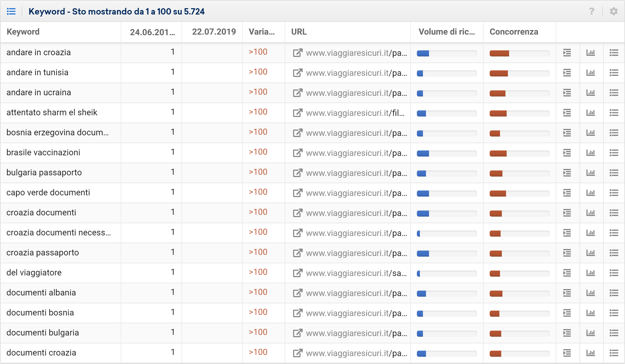
Task: Select keyword 'del viaggiatore'
Action: [34, 273]
